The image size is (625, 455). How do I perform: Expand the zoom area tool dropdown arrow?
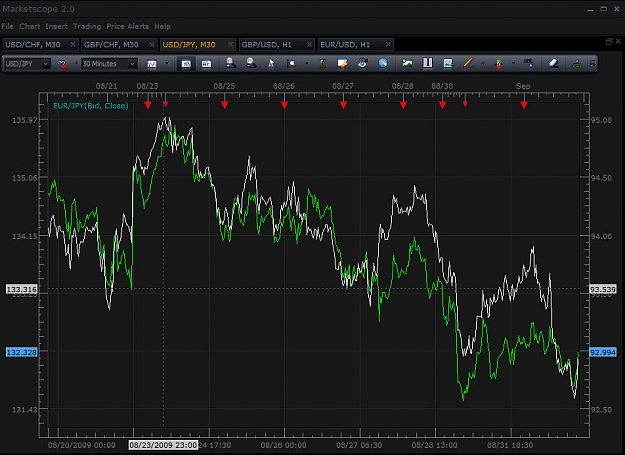coord(307,63)
